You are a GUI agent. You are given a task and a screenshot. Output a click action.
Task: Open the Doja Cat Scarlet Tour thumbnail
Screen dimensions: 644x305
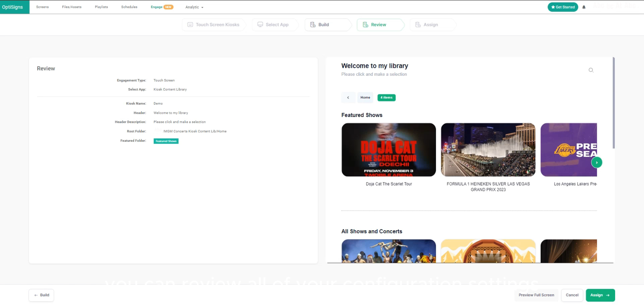pyautogui.click(x=389, y=150)
